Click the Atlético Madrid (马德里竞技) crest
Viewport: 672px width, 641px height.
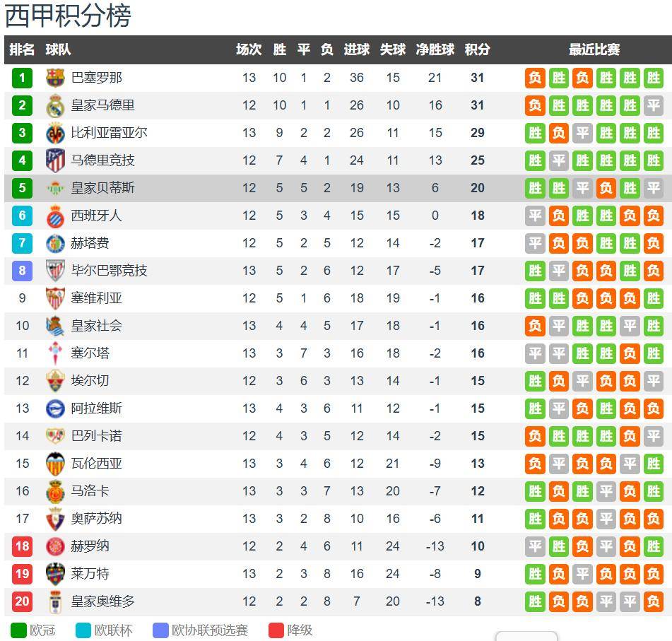pyautogui.click(x=55, y=160)
